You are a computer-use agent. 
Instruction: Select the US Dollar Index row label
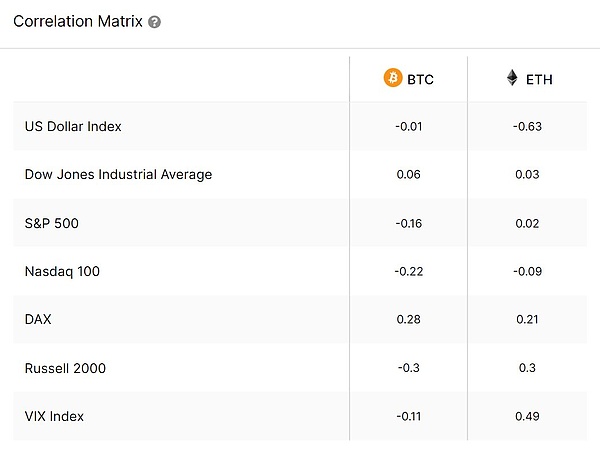(73, 126)
